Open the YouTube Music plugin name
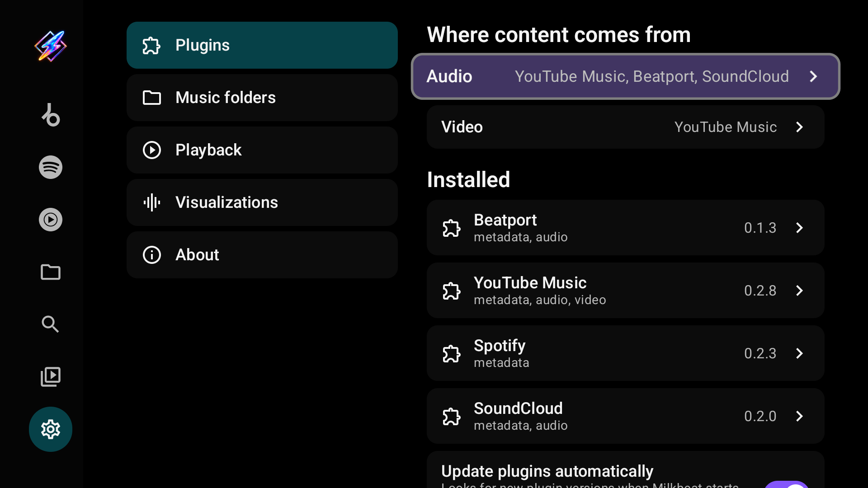 pyautogui.click(x=530, y=283)
